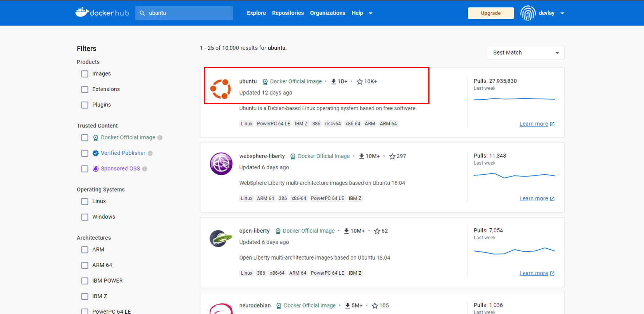Screen dimensions: 644x314
Task: Click external-link icon on open-liberty Learn more
Action: (x=552, y=274)
